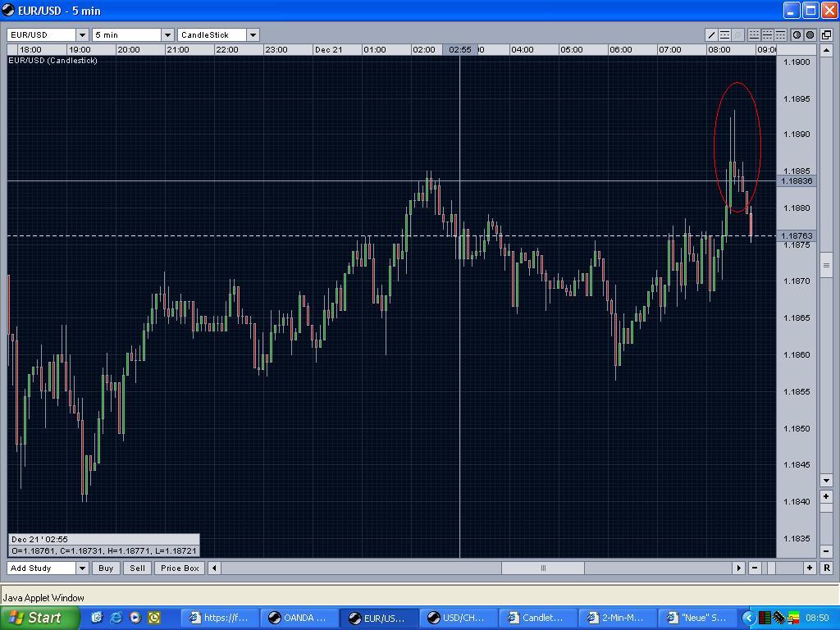Click the 18:00 time axis label
The image size is (840, 630).
[x=30, y=50]
